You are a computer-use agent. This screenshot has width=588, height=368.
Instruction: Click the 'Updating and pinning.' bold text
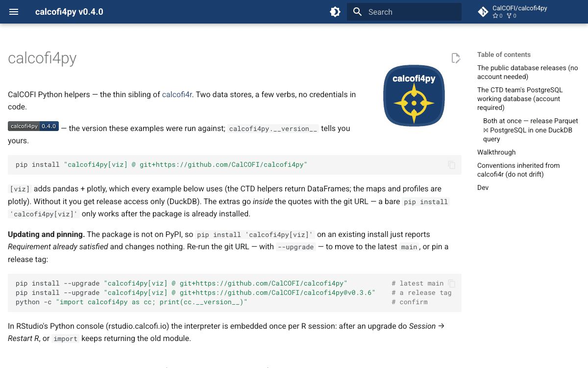click(47, 235)
